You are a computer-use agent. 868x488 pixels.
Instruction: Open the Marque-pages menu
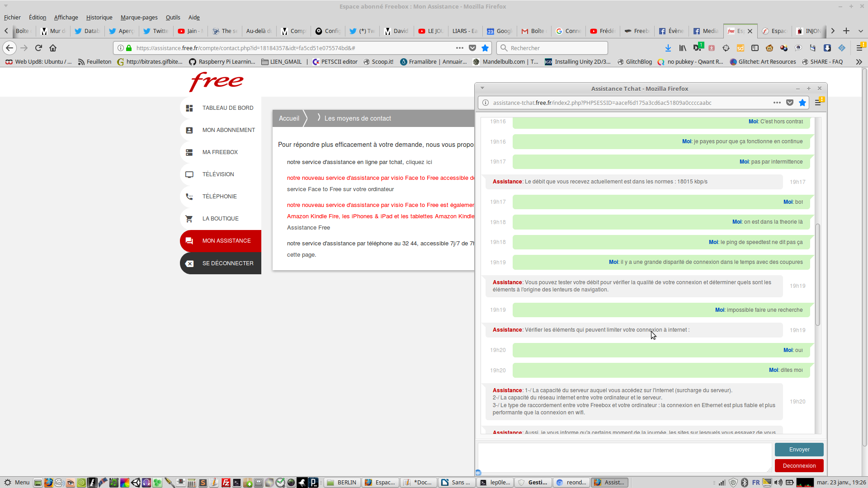click(x=139, y=18)
